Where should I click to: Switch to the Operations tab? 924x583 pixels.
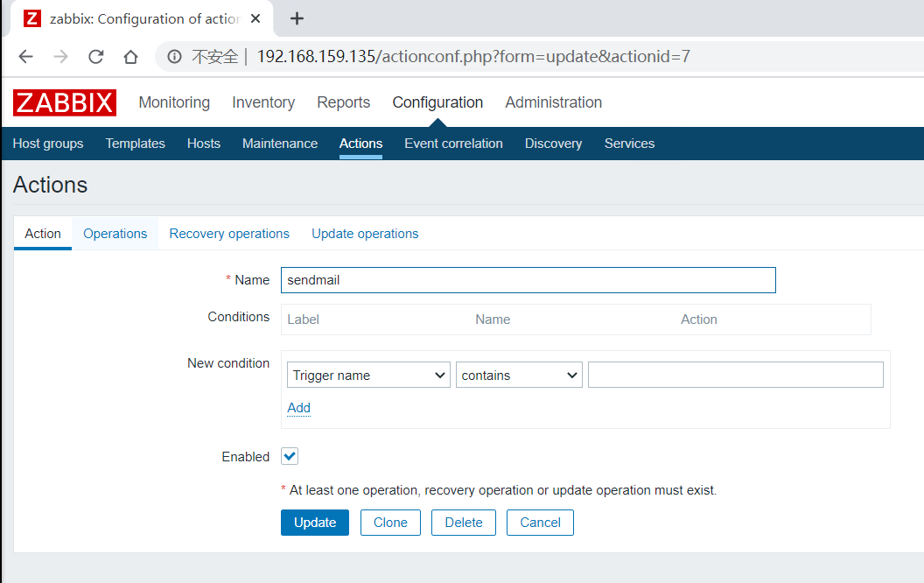pos(115,234)
